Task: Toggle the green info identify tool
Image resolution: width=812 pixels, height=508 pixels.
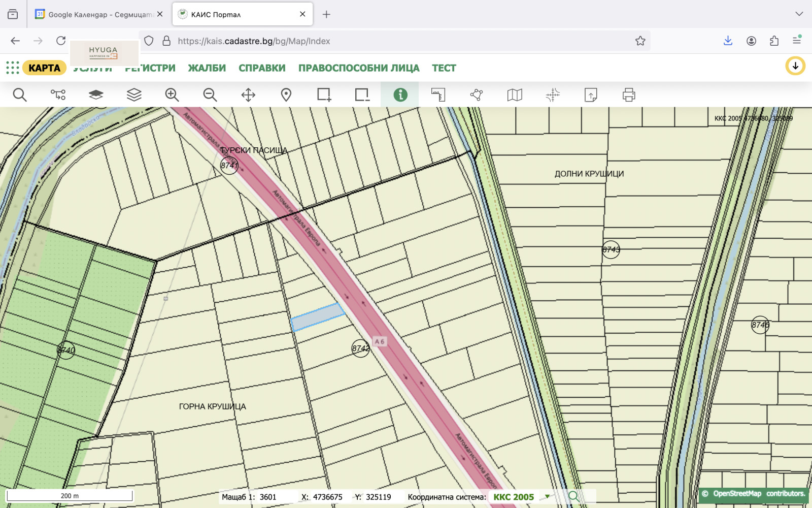Action: click(400, 95)
